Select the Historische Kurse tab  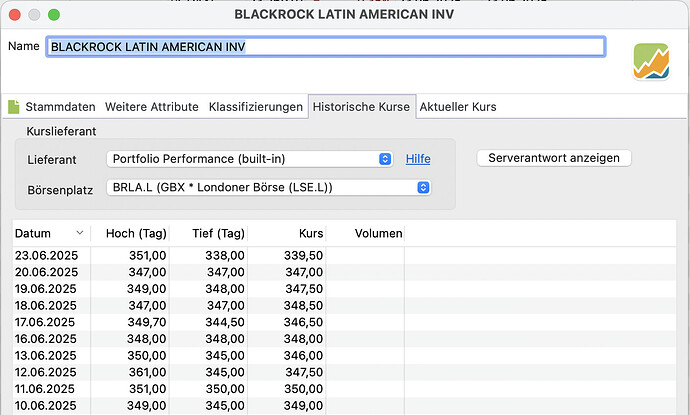[361, 107]
